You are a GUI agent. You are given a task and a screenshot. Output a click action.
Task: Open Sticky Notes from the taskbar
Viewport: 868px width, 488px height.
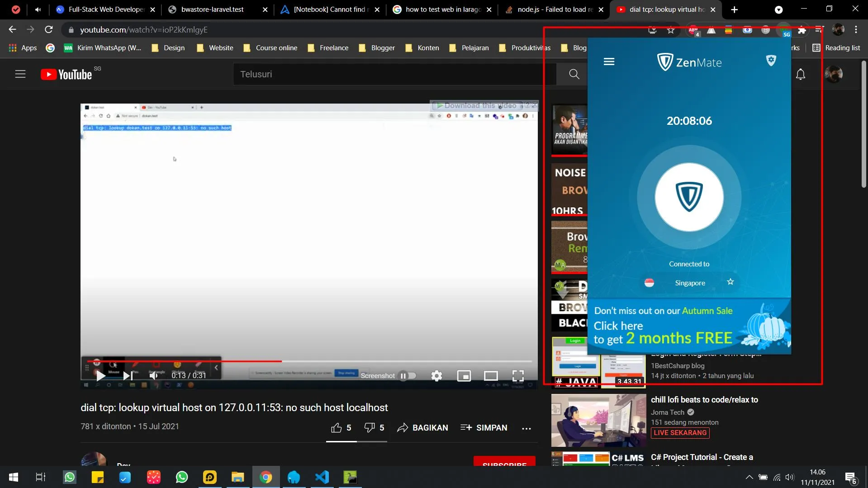97,477
